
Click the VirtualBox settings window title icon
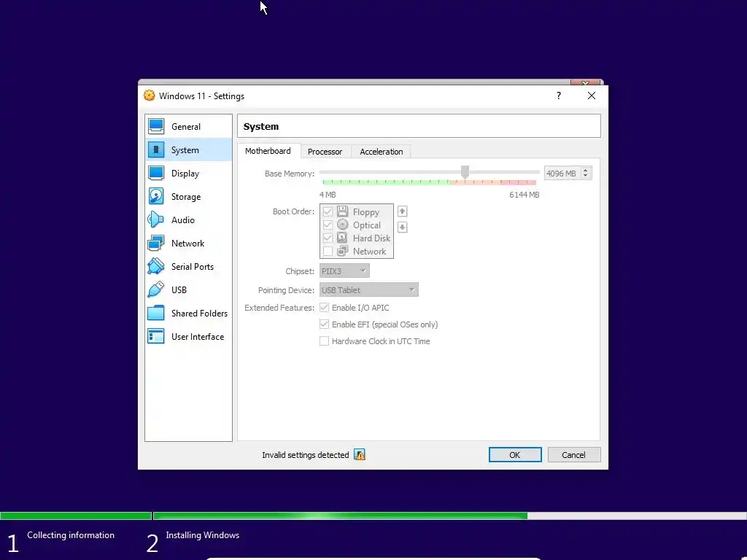click(x=149, y=96)
